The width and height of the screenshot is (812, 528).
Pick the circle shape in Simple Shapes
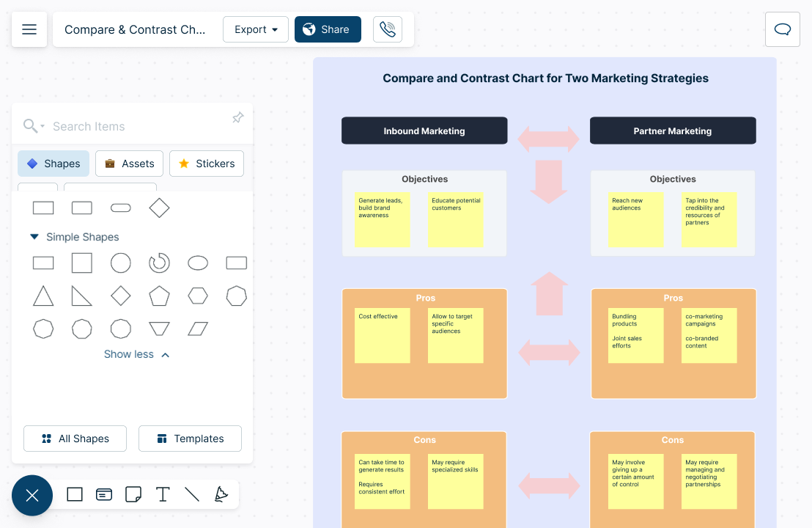coord(121,263)
